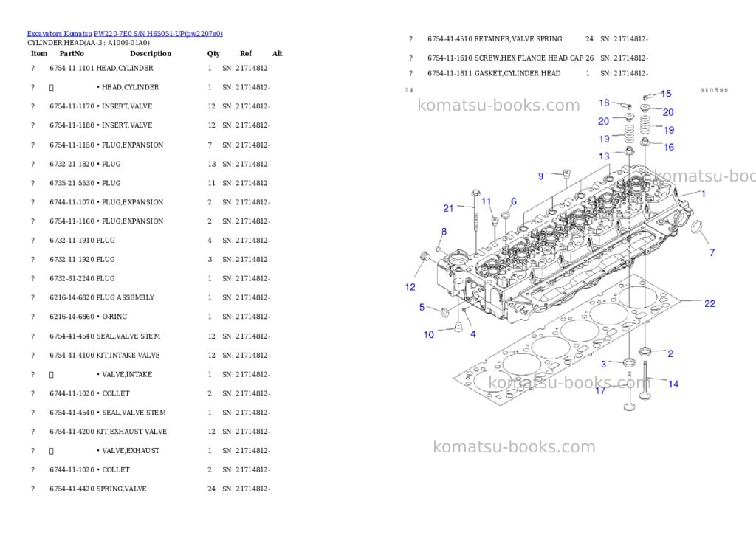Click callout 3 in the diagram
Image resolution: width=756 pixels, height=535 pixels.
(604, 365)
